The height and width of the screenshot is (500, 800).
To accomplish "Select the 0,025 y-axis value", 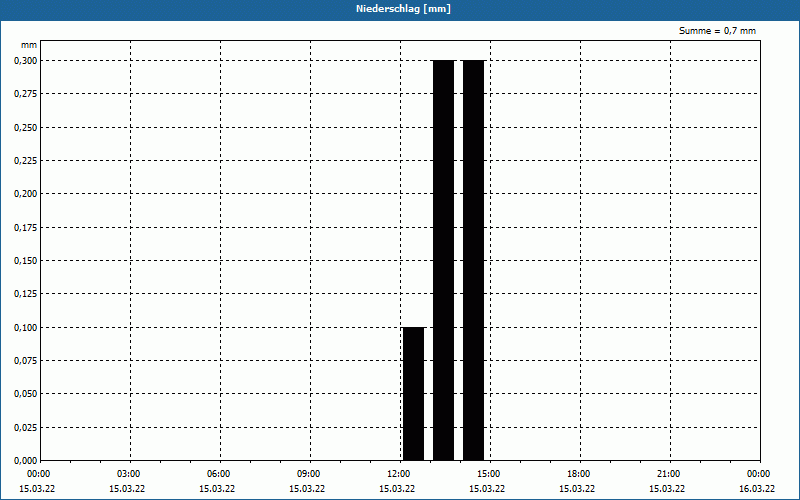I will pyautogui.click(x=26, y=428).
